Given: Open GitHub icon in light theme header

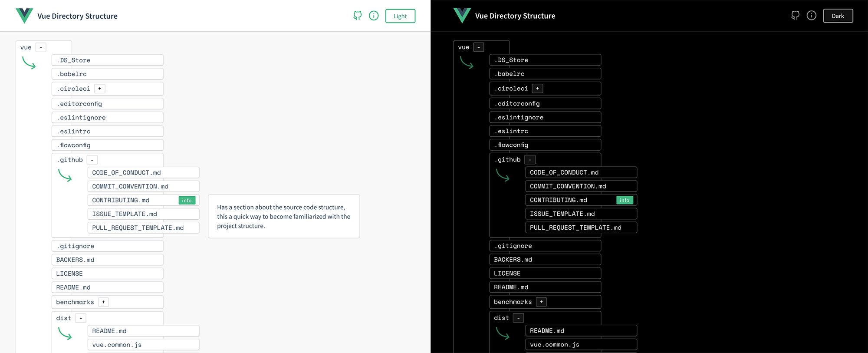Looking at the screenshot, I should 357,16.
